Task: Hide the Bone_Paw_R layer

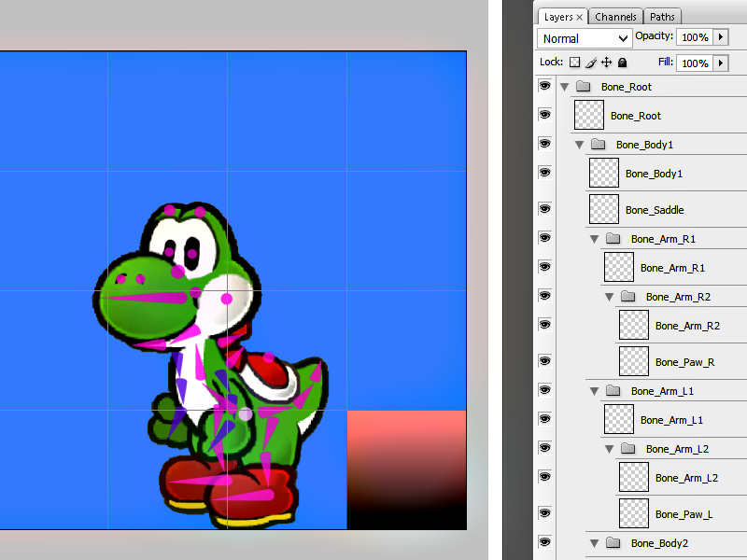Action: (x=544, y=361)
